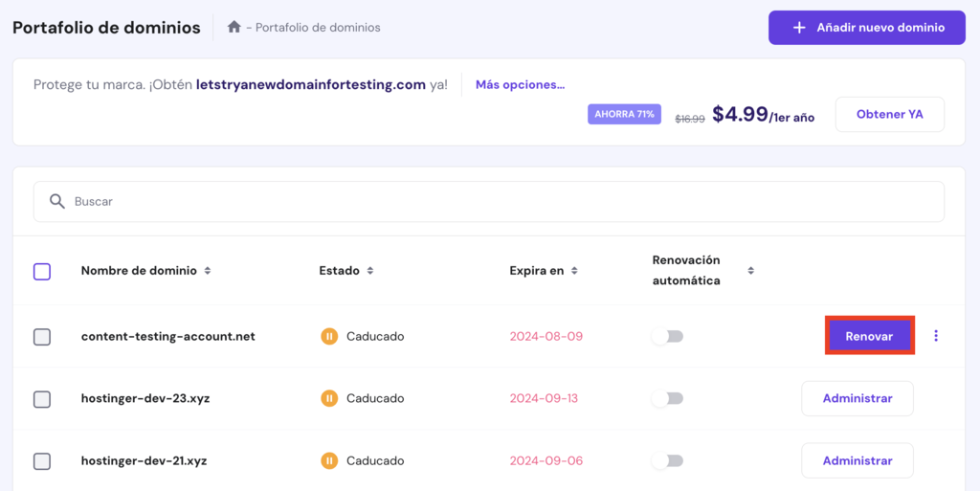Check the hostinger-dev-23.xyz checkbox
This screenshot has height=491, width=980.
click(x=42, y=399)
